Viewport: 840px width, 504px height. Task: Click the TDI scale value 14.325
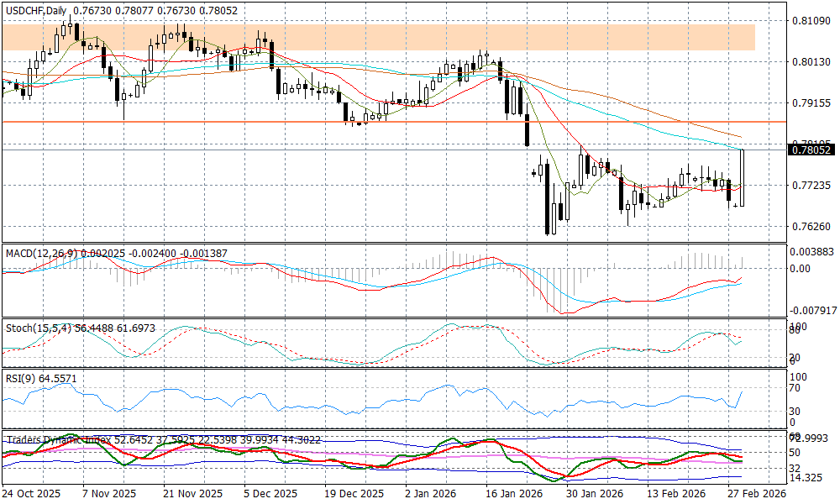809,478
